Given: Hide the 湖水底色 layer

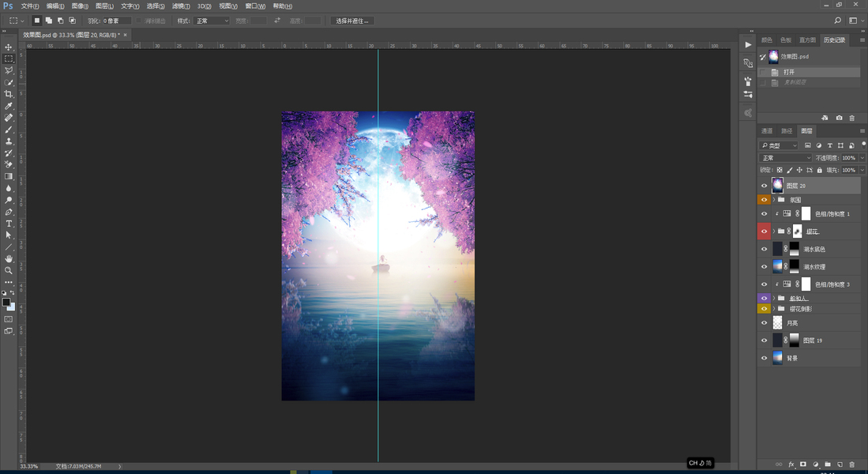Looking at the screenshot, I should point(764,249).
